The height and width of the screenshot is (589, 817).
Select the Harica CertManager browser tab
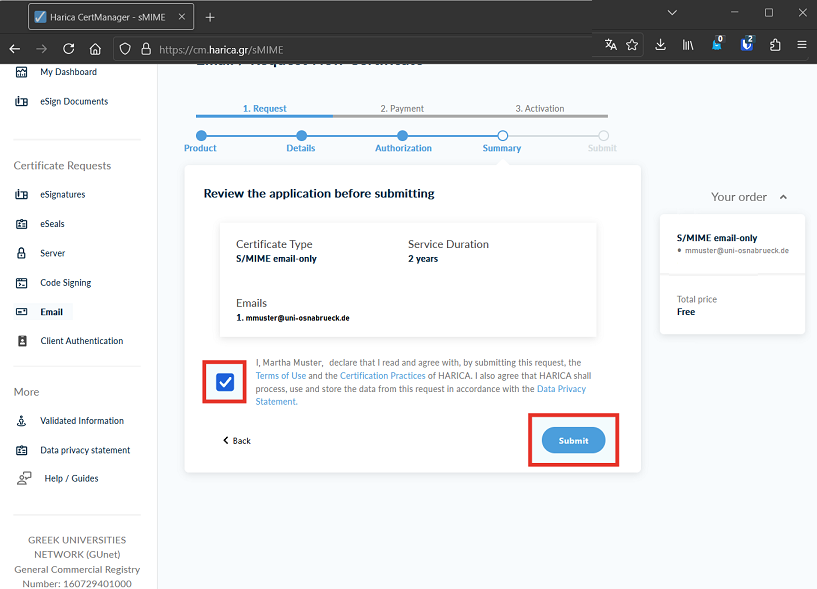[x=111, y=17]
